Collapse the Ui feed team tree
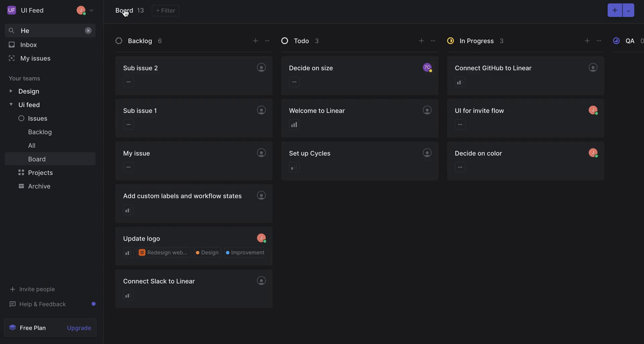 11,105
